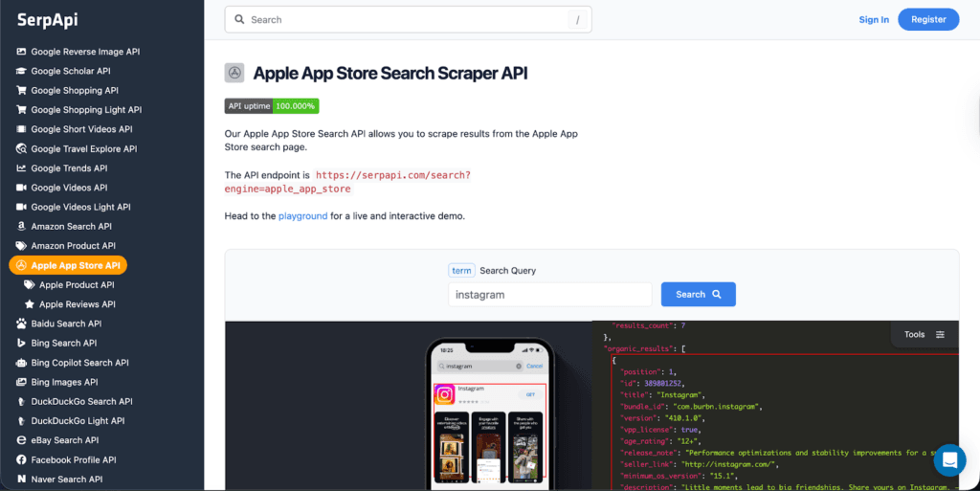Image resolution: width=980 pixels, height=491 pixels.
Task: Open the chat support bubble icon
Action: coord(949,460)
